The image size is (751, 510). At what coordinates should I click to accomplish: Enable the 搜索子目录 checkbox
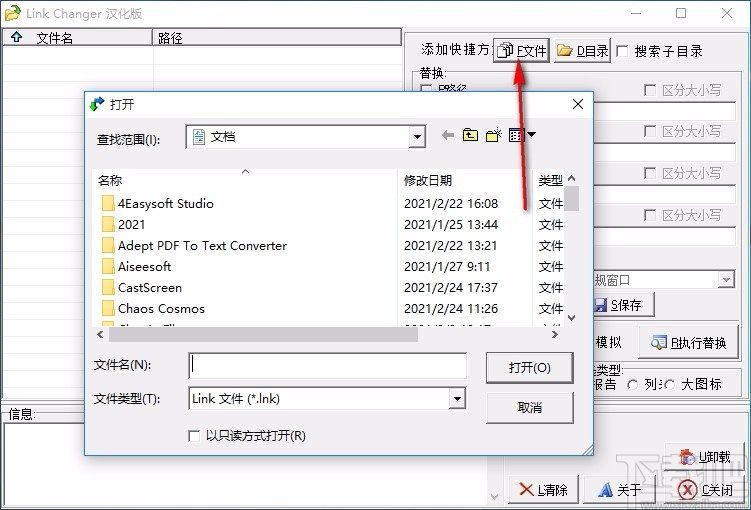pos(622,51)
